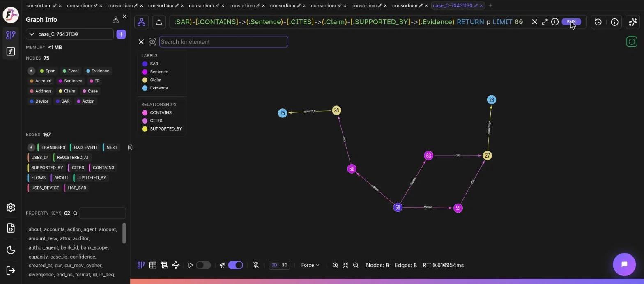Click the unpin nodes icon
The height and width of the screenshot is (284, 644).
click(256, 265)
